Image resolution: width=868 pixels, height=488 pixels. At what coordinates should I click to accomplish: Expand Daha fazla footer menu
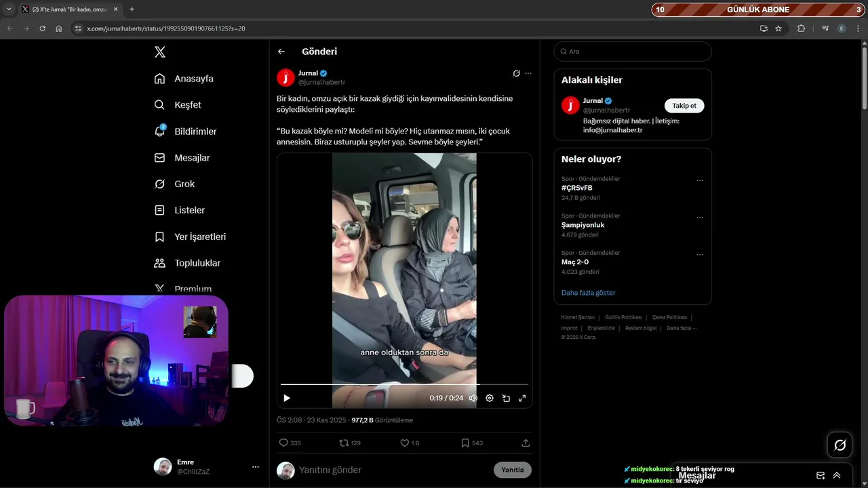click(682, 328)
